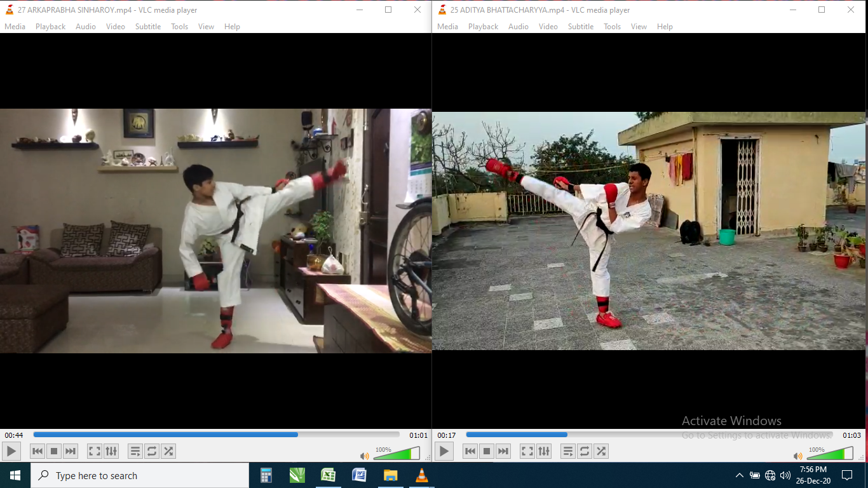Image resolution: width=868 pixels, height=488 pixels.
Task: Open Video menu in right VLC window
Action: [548, 27]
